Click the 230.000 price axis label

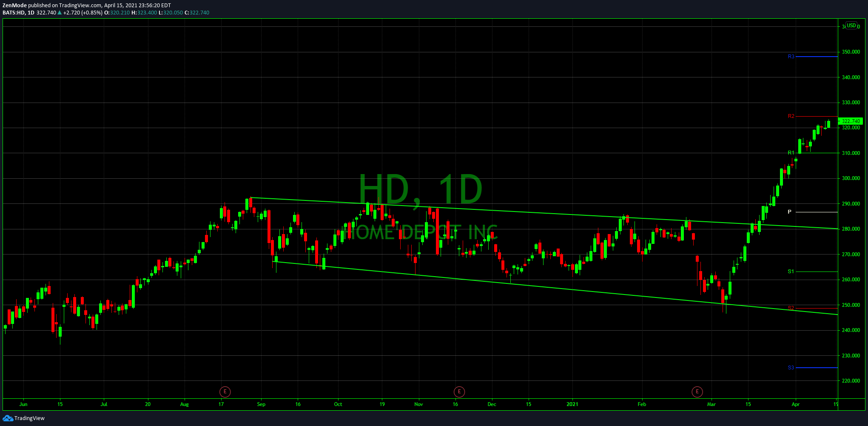pos(851,356)
